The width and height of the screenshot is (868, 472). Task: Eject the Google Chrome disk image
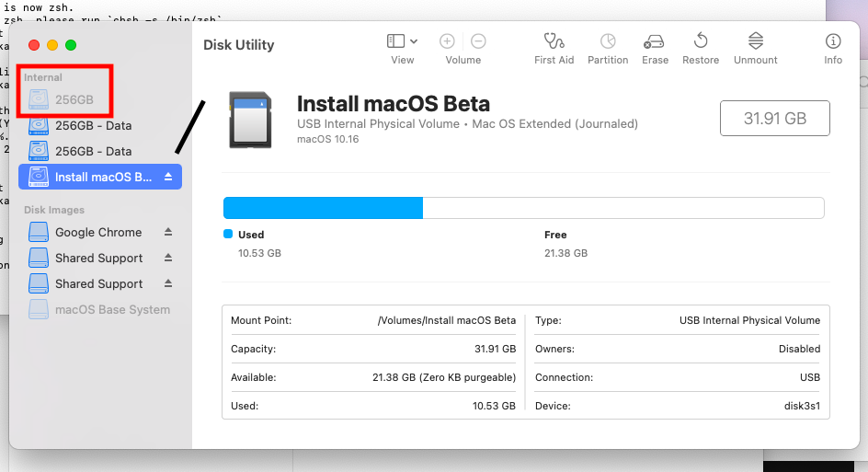[x=168, y=233]
